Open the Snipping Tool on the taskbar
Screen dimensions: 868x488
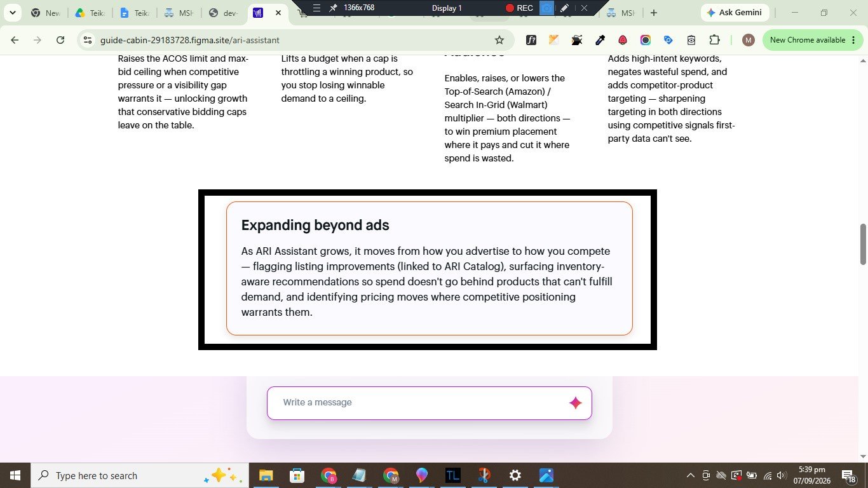click(484, 475)
